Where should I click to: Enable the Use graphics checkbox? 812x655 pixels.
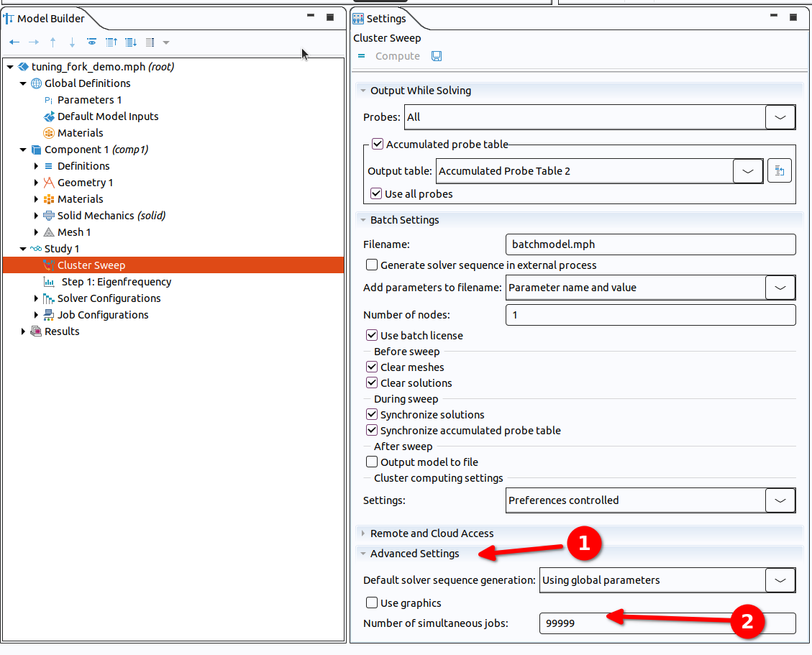pyautogui.click(x=372, y=603)
